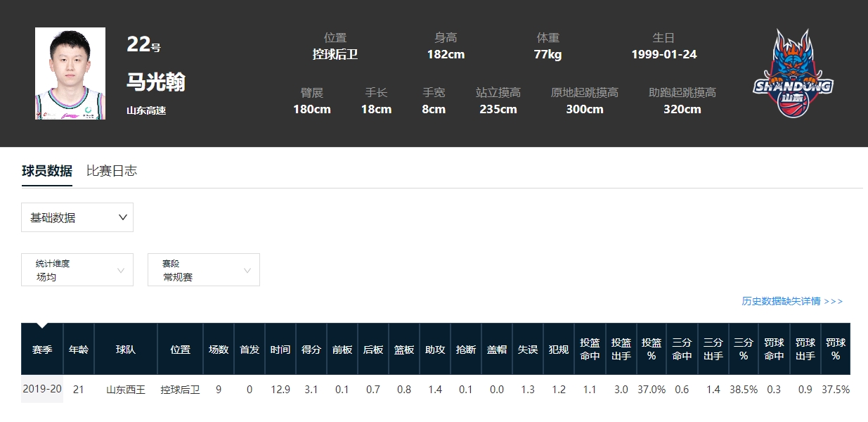
Task: Open the 基础数据 dropdown
Action: (77, 217)
